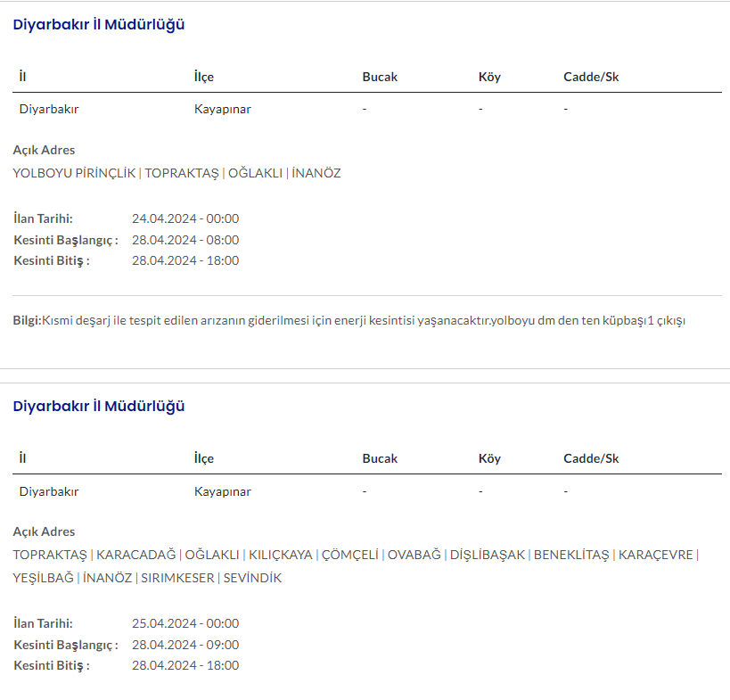Click the 28.04.2024 - 09:00 outage start time
Image resolution: width=730 pixels, height=700 pixels.
pyautogui.click(x=185, y=645)
